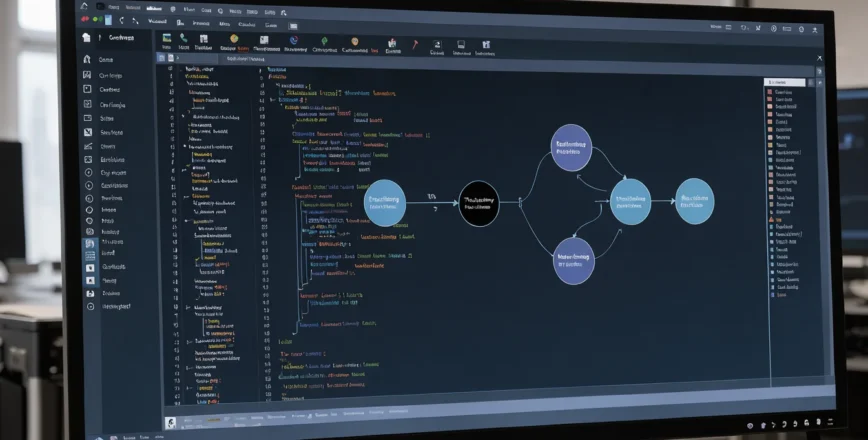Select the final light-blue node ending the flow
This screenshot has width=868, height=440.
(x=695, y=201)
